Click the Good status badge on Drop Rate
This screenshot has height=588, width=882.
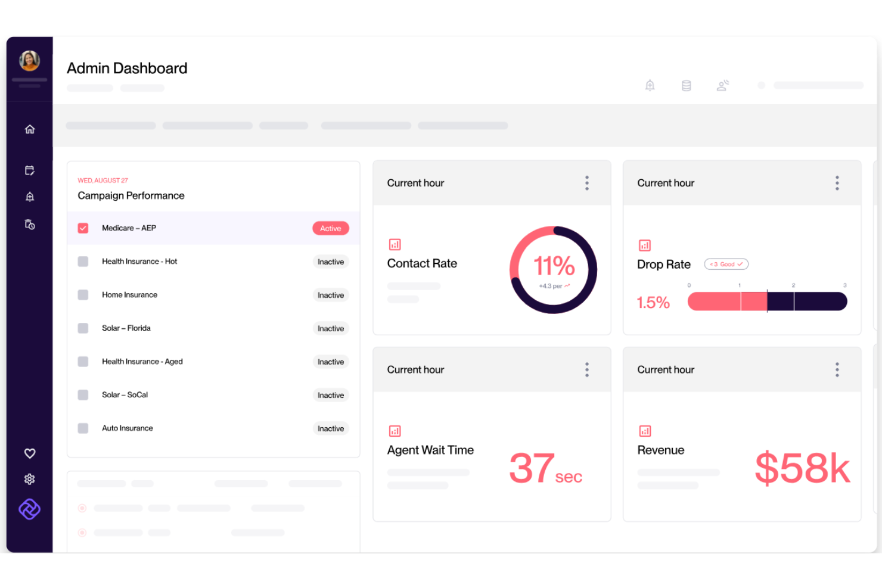[726, 264]
